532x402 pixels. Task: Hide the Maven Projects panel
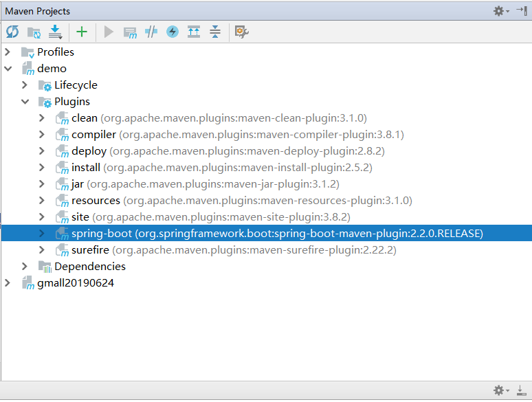tap(522, 11)
